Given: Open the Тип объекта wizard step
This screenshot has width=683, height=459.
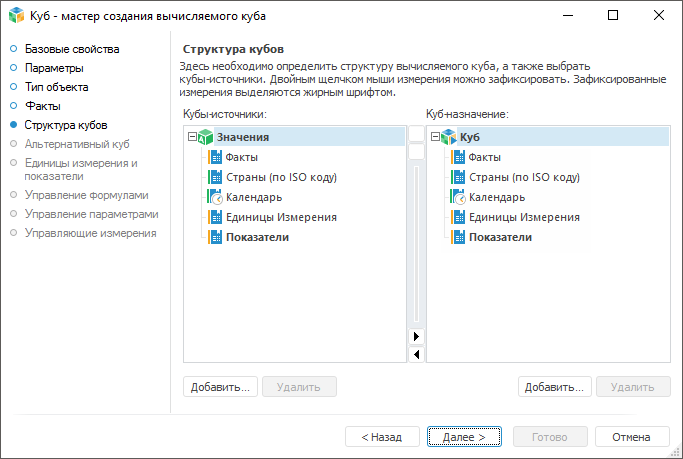Looking at the screenshot, I should [x=59, y=87].
